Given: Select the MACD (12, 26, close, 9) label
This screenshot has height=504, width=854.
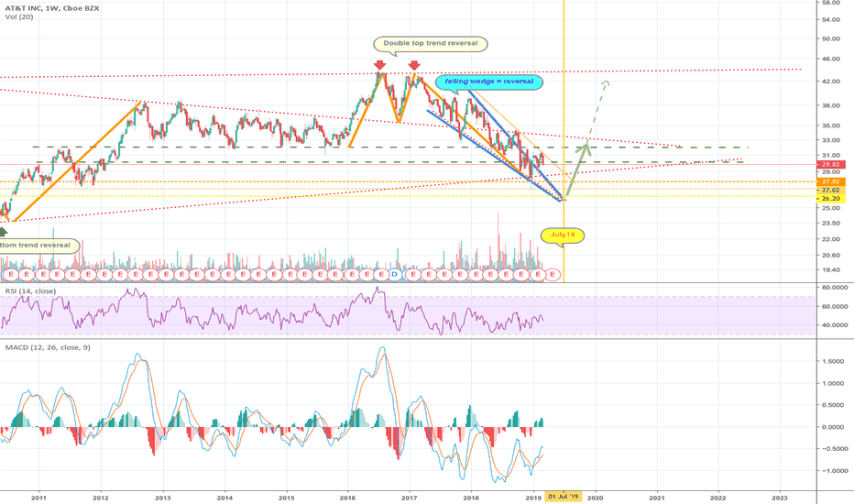Looking at the screenshot, I should (48, 347).
